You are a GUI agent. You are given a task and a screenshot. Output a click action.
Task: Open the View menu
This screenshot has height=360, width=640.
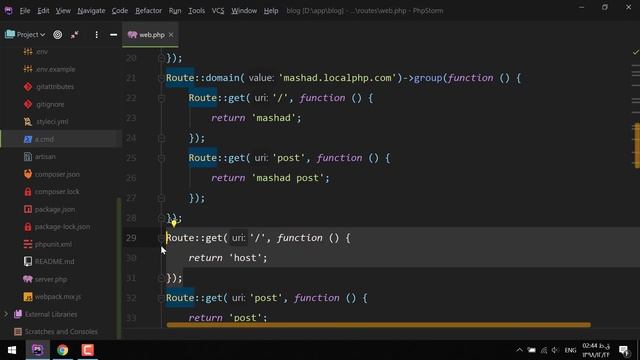[x=63, y=11]
